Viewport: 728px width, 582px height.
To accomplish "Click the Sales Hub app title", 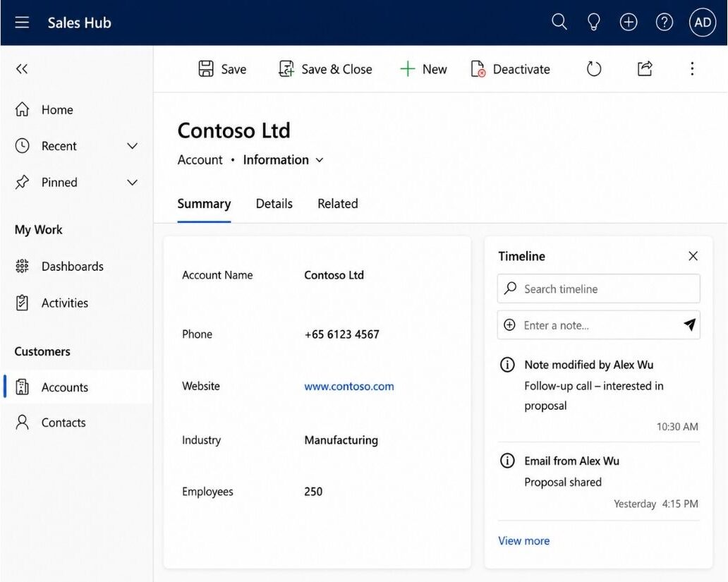I will pyautogui.click(x=80, y=23).
